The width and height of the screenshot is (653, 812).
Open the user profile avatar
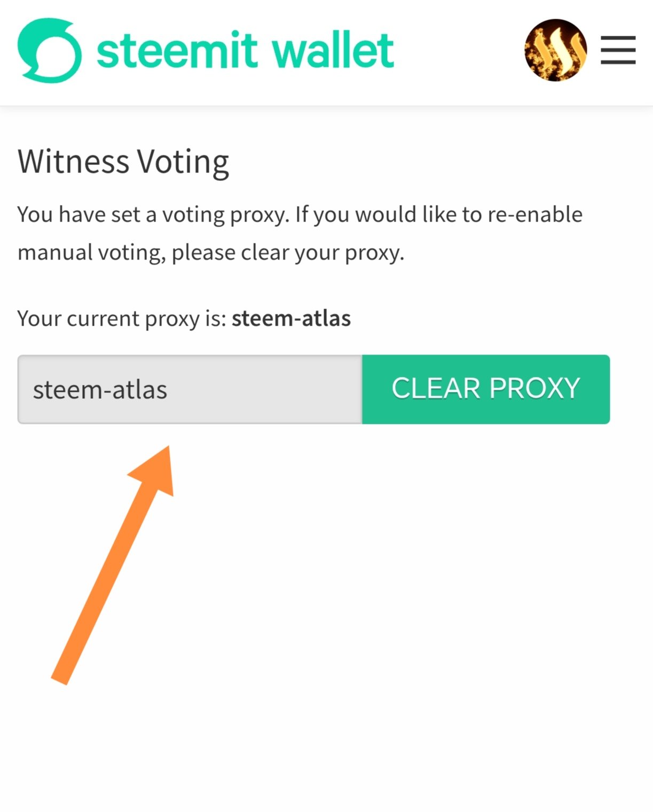tap(555, 50)
